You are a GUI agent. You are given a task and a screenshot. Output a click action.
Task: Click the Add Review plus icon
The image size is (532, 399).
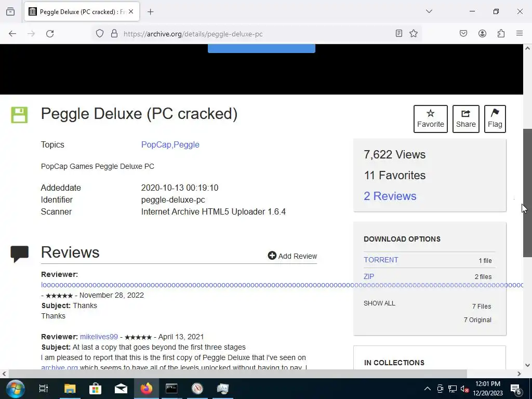[x=272, y=256]
